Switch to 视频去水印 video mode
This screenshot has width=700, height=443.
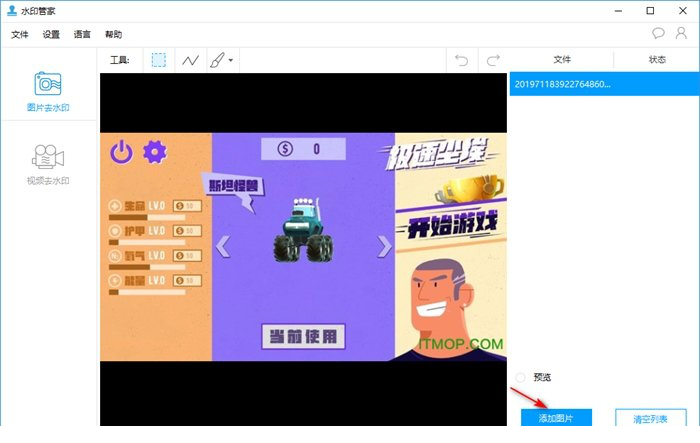[48, 164]
